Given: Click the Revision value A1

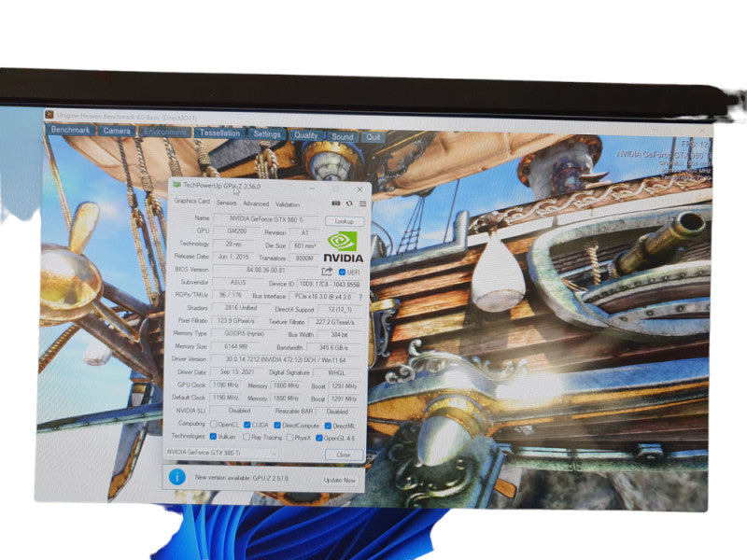Looking at the screenshot, I should click(305, 232).
